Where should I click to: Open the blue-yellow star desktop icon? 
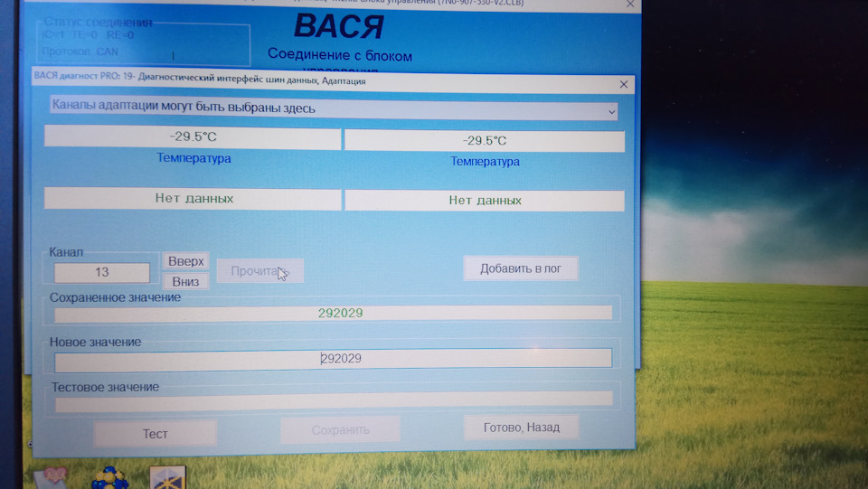(x=168, y=477)
